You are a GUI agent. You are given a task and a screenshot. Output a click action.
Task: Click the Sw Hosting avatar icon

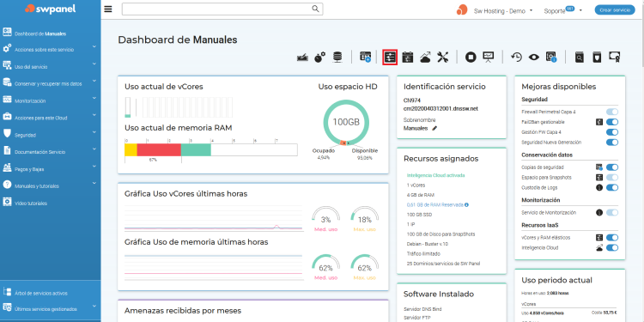pos(462,9)
